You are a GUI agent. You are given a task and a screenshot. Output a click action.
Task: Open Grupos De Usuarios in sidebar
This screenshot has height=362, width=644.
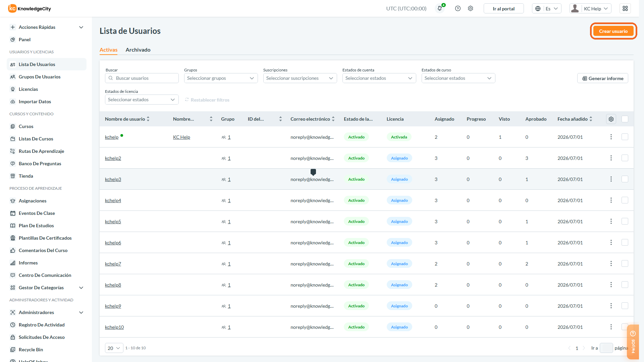[47, 77]
